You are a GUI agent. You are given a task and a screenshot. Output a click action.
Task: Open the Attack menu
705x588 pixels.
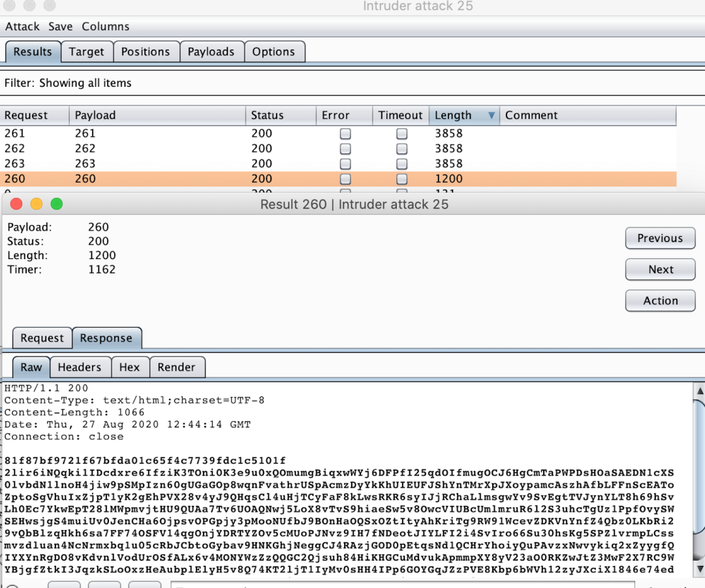pos(22,27)
